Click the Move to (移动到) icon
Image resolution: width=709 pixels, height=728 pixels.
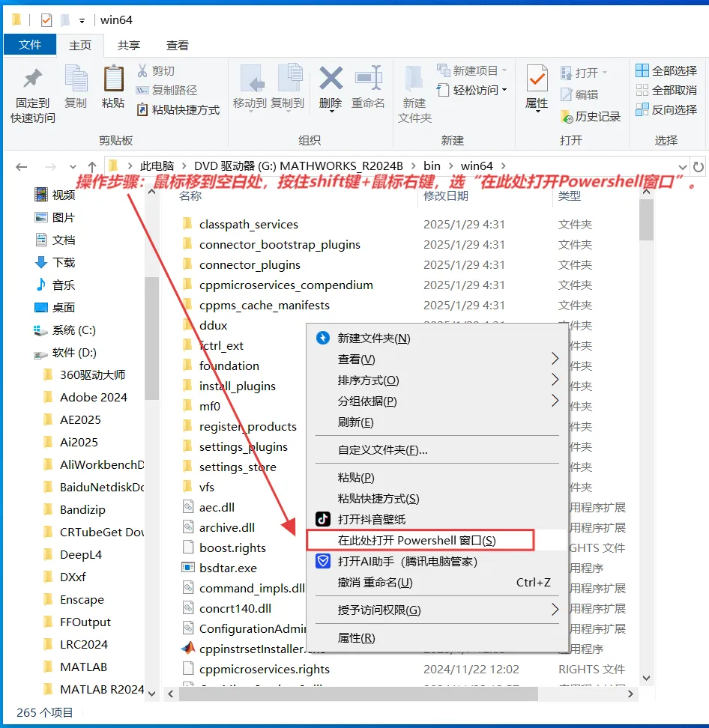(252, 78)
